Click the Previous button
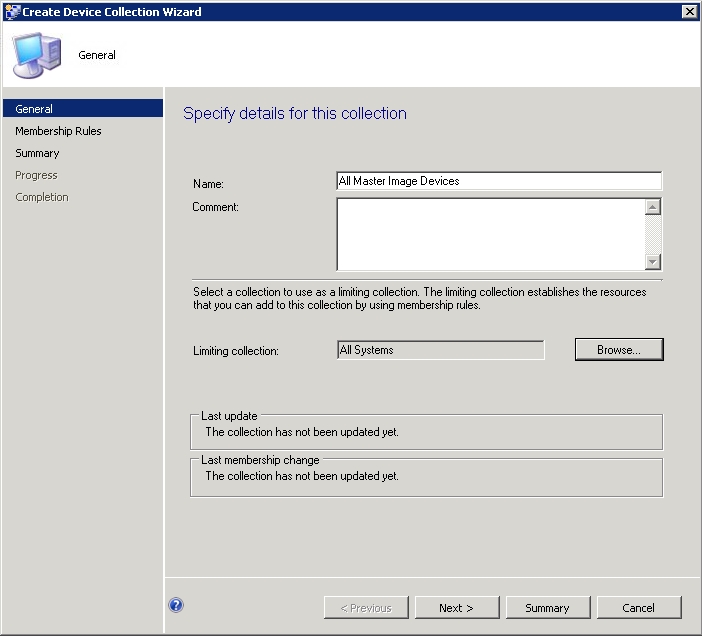This screenshot has width=702, height=636. pos(366,607)
